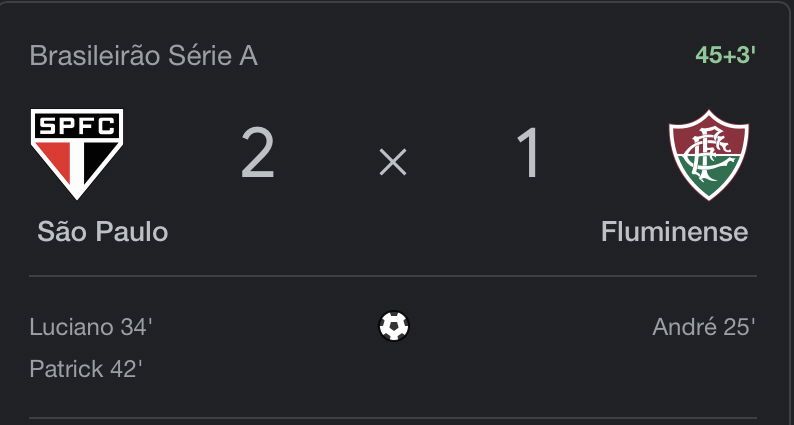Click the maroon top of Fluminense crest
Viewport: 794px width, 425px height.
(708, 136)
